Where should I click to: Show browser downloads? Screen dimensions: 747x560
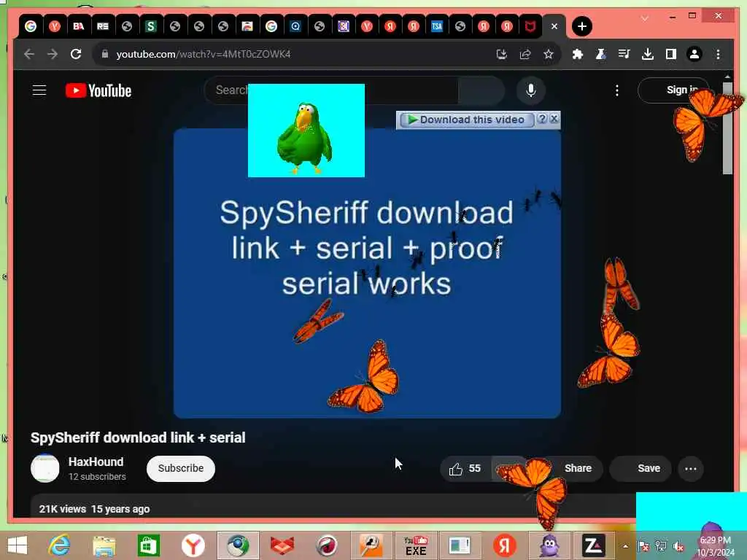click(x=648, y=54)
